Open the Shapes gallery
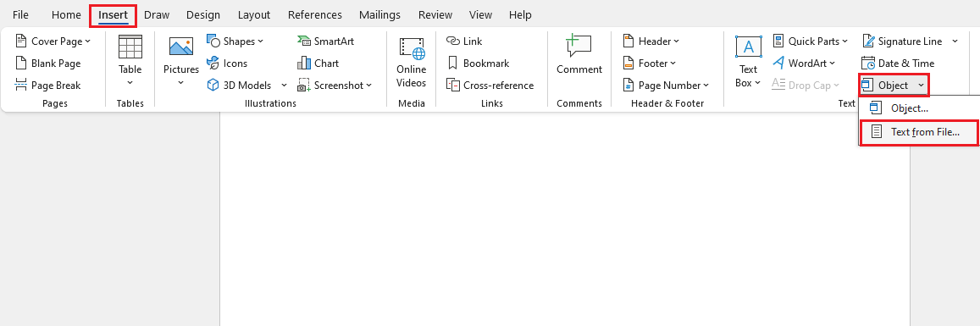 [235, 41]
